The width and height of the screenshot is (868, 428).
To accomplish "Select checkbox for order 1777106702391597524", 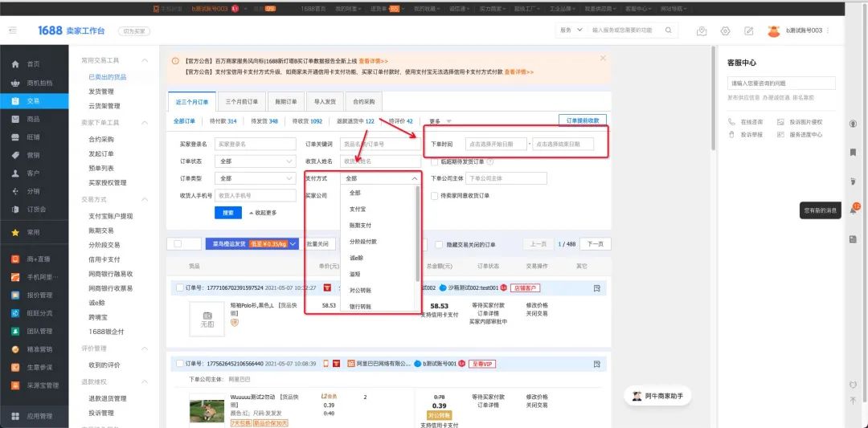I will 179,287.
